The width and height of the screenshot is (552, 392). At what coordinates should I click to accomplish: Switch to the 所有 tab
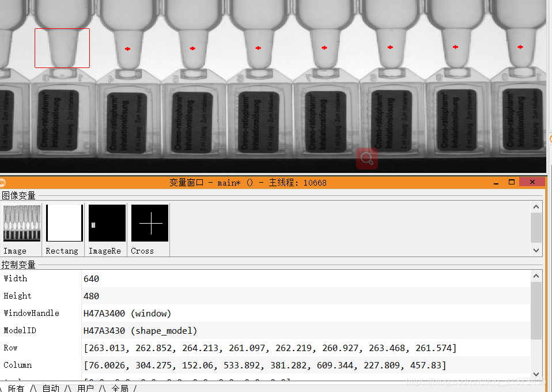(x=16, y=388)
